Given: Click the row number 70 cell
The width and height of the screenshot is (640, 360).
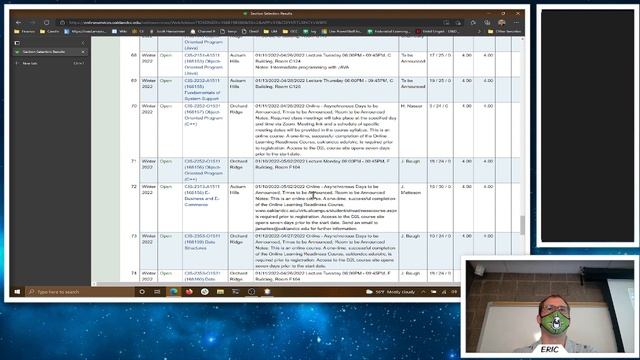Looking at the screenshot, I should (133, 106).
